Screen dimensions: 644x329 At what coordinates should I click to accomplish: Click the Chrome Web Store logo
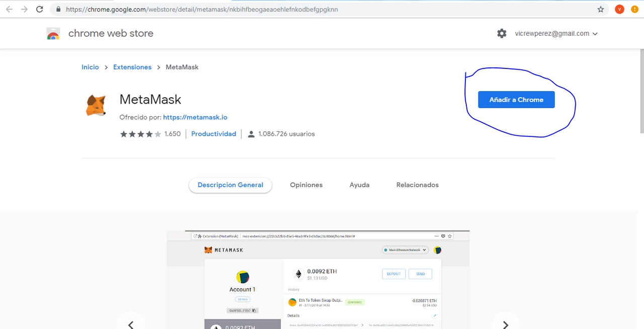[x=53, y=34]
